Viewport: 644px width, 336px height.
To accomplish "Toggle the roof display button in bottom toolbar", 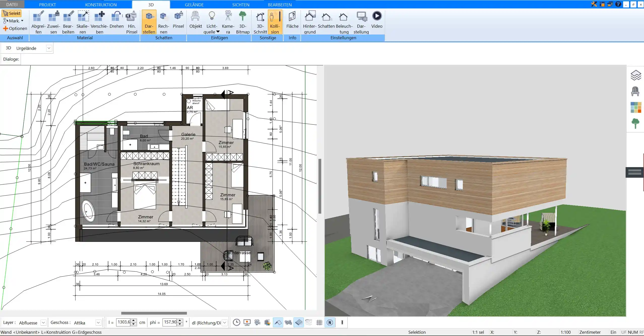I will click(x=278, y=322).
